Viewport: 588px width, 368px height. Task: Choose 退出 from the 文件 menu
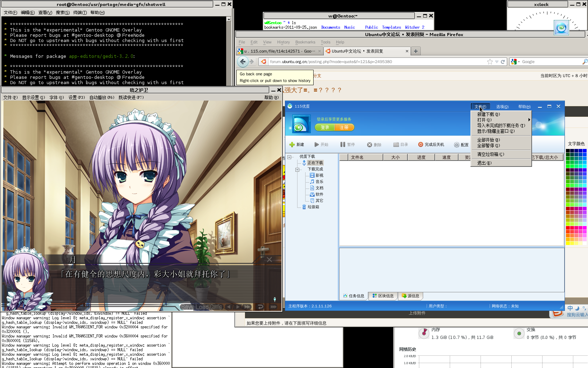501,163
